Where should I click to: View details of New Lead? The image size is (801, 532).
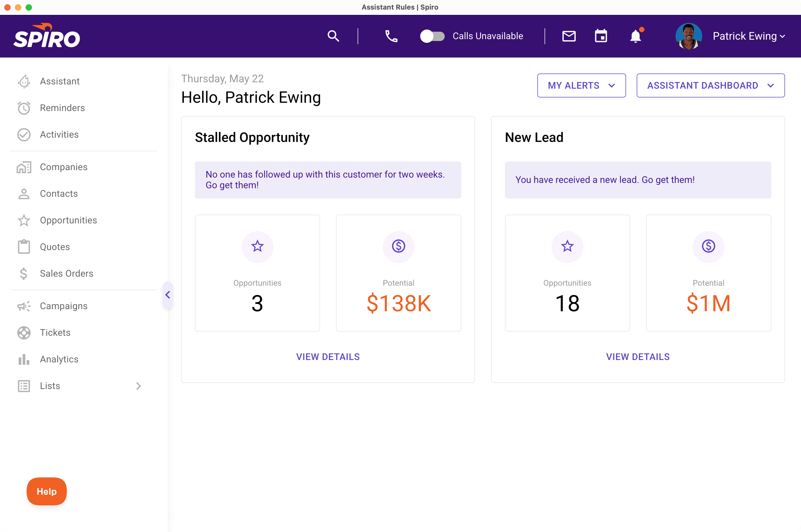(x=638, y=357)
